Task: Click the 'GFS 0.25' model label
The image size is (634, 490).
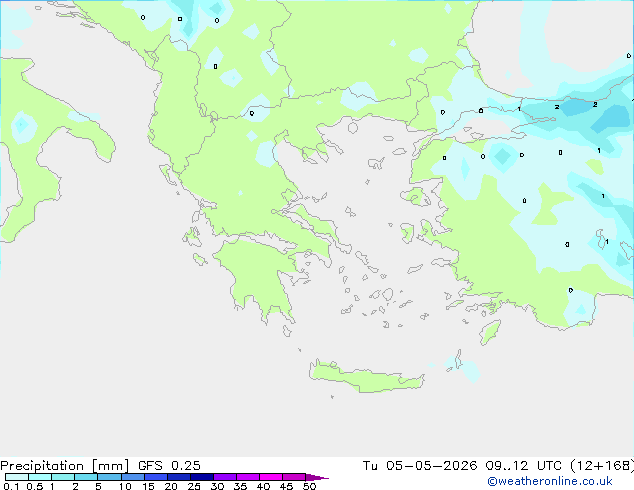Action: coord(169,466)
